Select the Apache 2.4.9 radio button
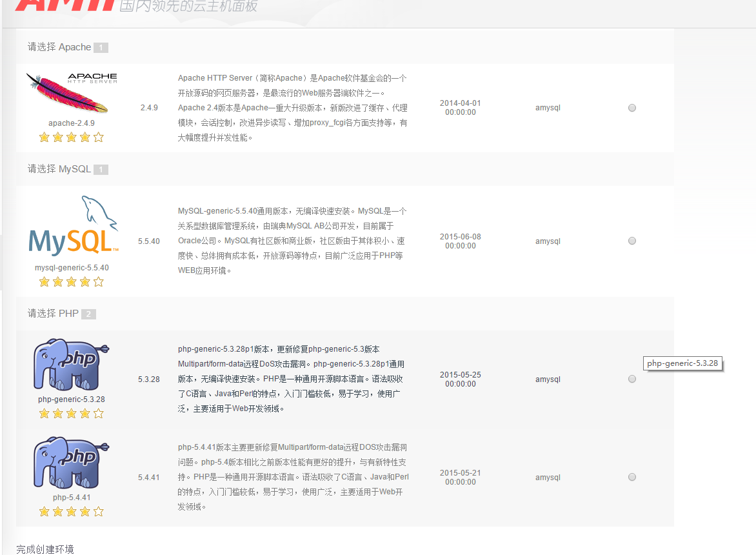Image resolution: width=756 pixels, height=555 pixels. (632, 108)
